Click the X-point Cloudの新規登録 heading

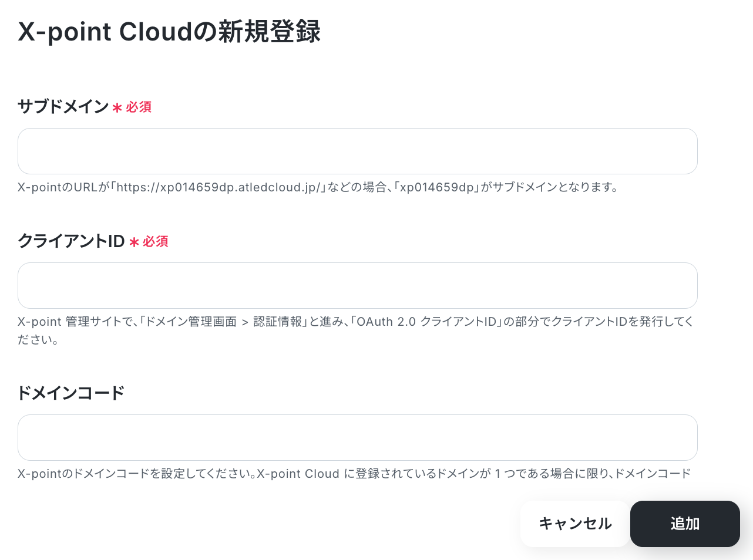(169, 32)
